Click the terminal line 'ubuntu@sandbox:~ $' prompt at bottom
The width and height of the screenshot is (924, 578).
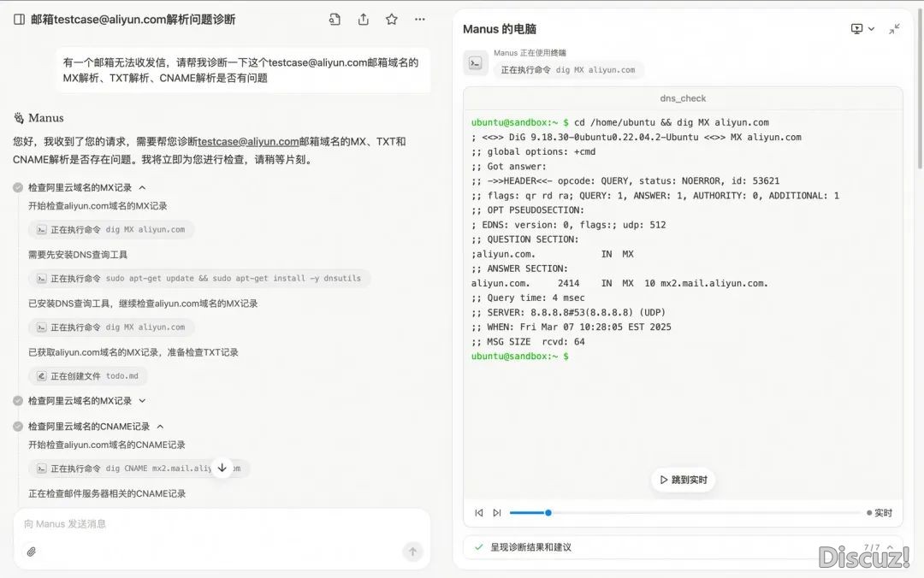[x=520, y=357]
